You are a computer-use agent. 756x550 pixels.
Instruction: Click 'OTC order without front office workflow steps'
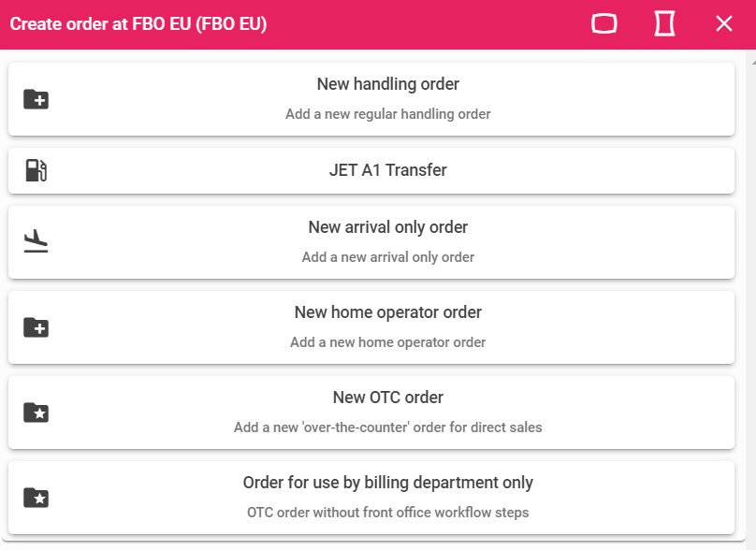(x=388, y=513)
